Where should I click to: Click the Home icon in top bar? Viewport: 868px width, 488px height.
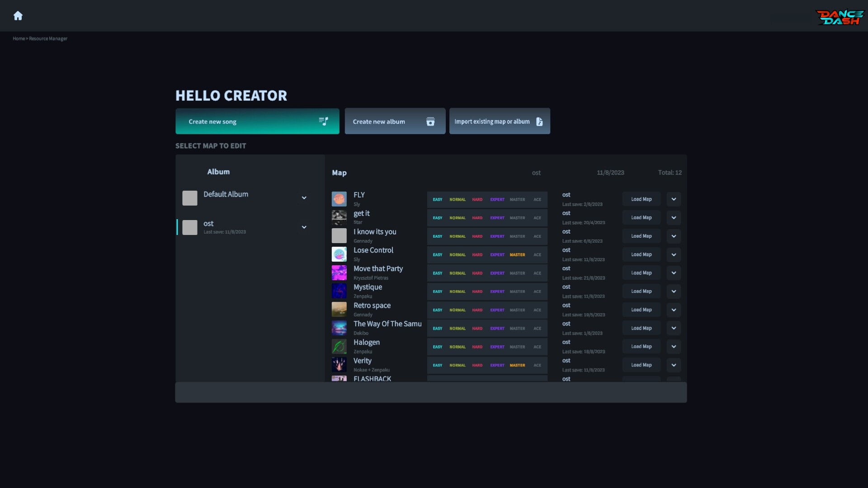click(x=18, y=16)
